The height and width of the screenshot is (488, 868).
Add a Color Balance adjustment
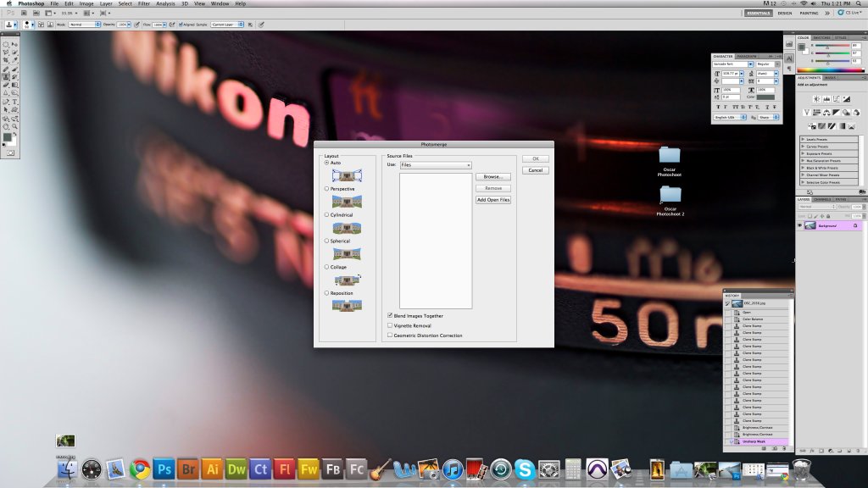(826, 113)
